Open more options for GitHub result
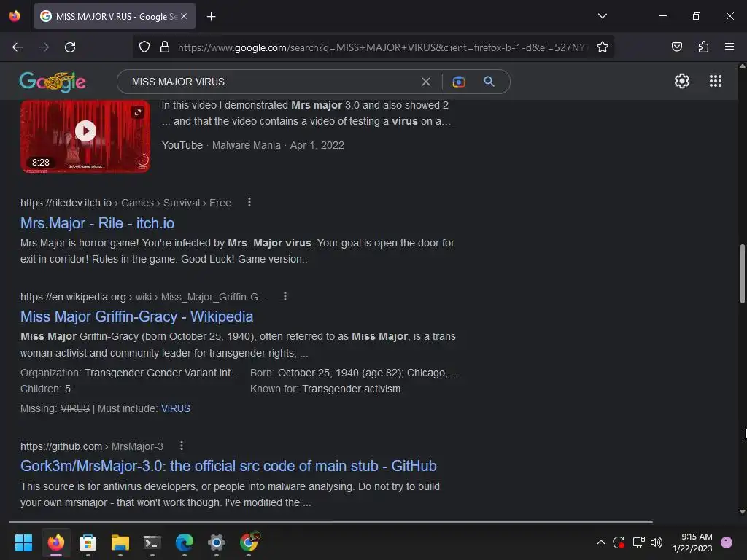 click(x=181, y=446)
